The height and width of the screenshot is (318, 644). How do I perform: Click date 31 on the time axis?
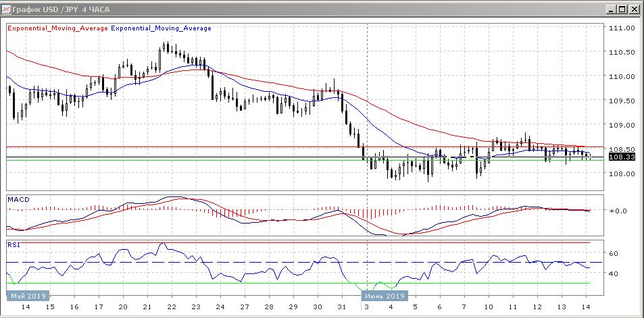[x=341, y=307]
